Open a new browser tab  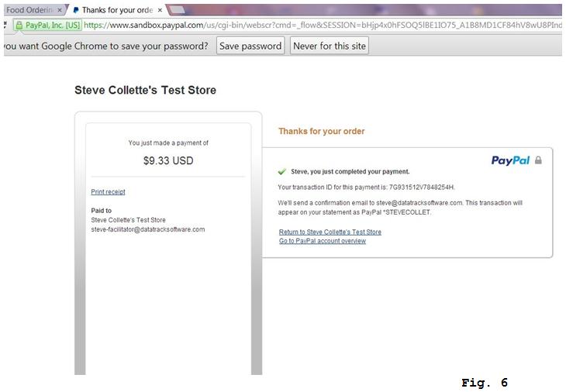click(177, 9)
